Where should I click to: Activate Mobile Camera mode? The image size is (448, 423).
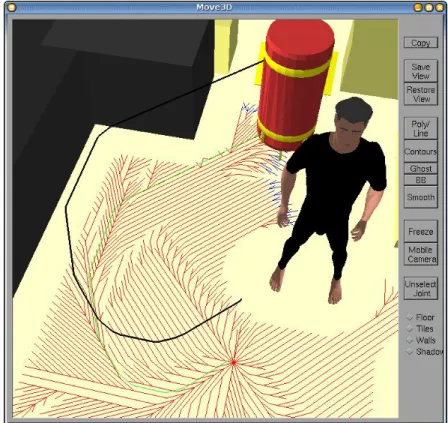(421, 254)
